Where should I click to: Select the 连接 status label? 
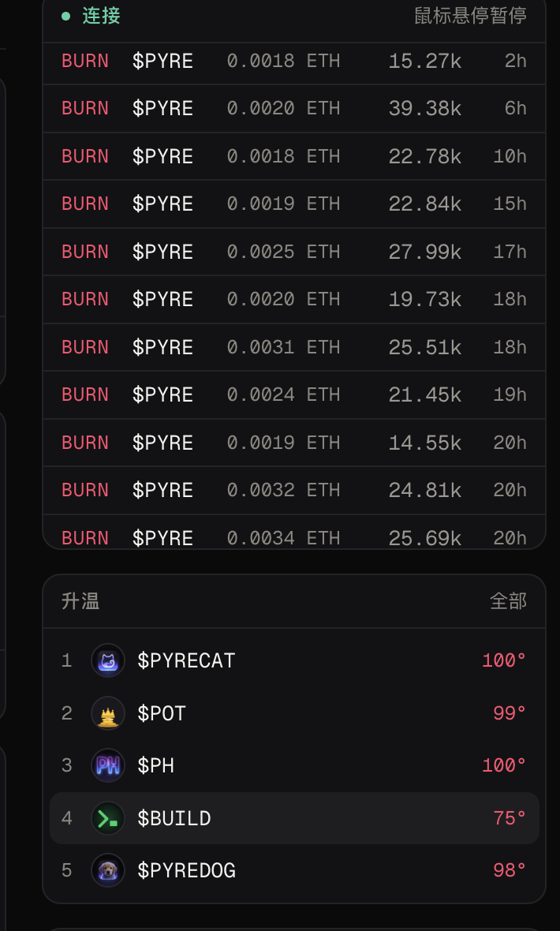pyautogui.click(x=101, y=16)
